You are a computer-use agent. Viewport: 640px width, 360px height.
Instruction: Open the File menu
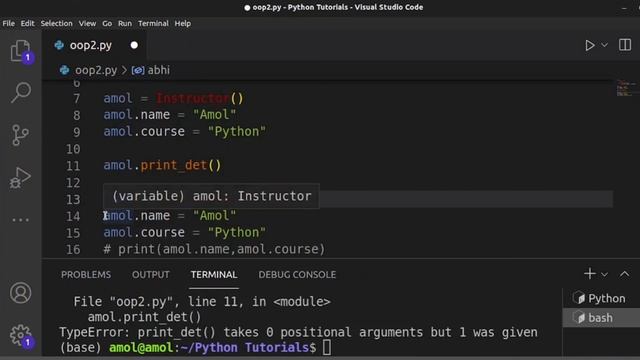pyautogui.click(x=9, y=23)
